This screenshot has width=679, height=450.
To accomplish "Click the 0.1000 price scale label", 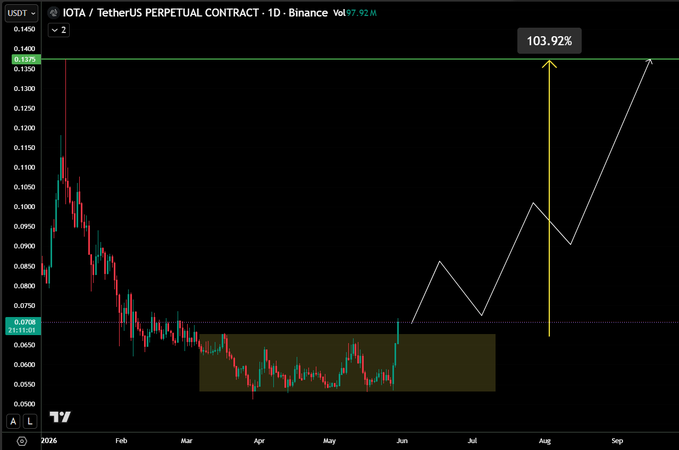I will click(x=24, y=207).
